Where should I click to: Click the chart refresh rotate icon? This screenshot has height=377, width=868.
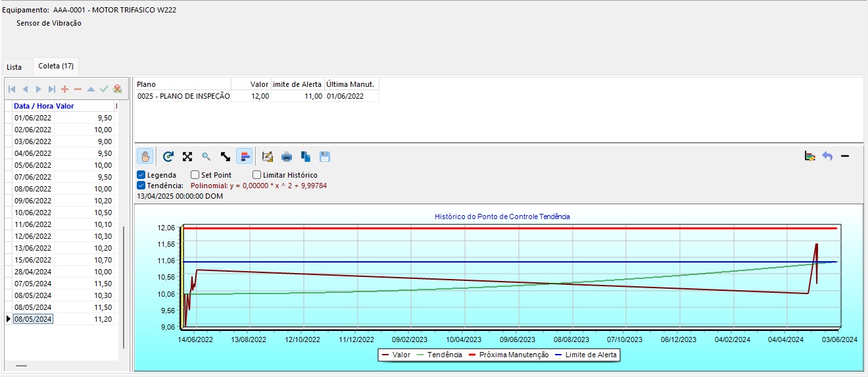168,157
